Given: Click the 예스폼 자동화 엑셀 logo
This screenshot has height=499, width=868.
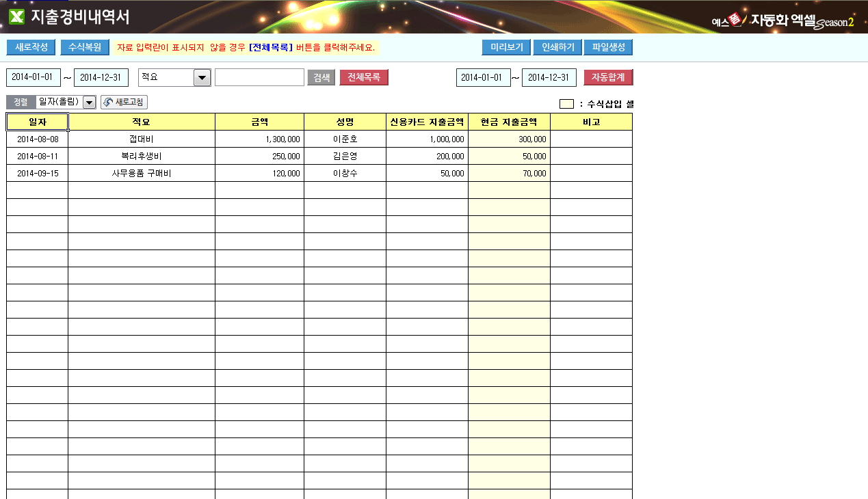Looking at the screenshot, I should coord(782,21).
